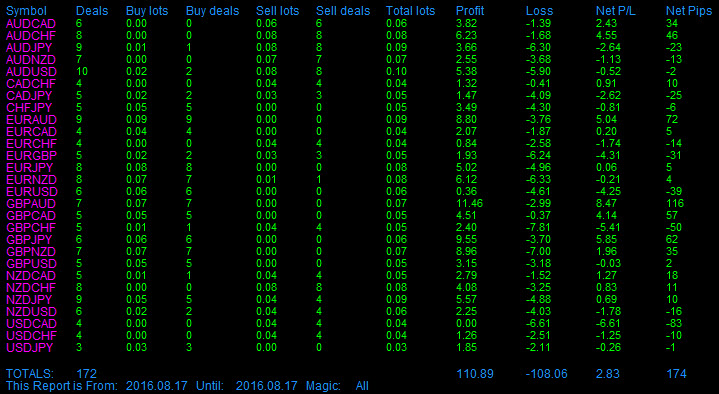Select the AUDUSD symbol
The height and width of the screenshot is (394, 719).
pyautogui.click(x=31, y=72)
